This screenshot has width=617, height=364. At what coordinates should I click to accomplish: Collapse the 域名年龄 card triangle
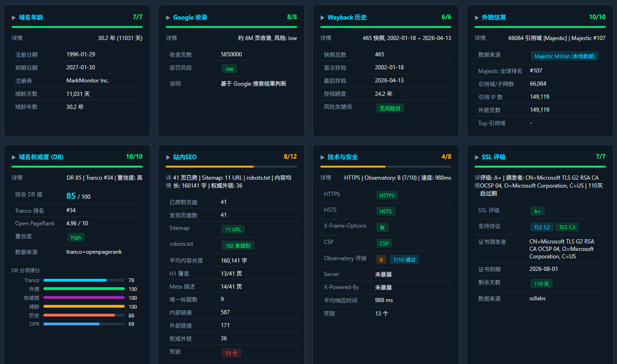(x=14, y=18)
